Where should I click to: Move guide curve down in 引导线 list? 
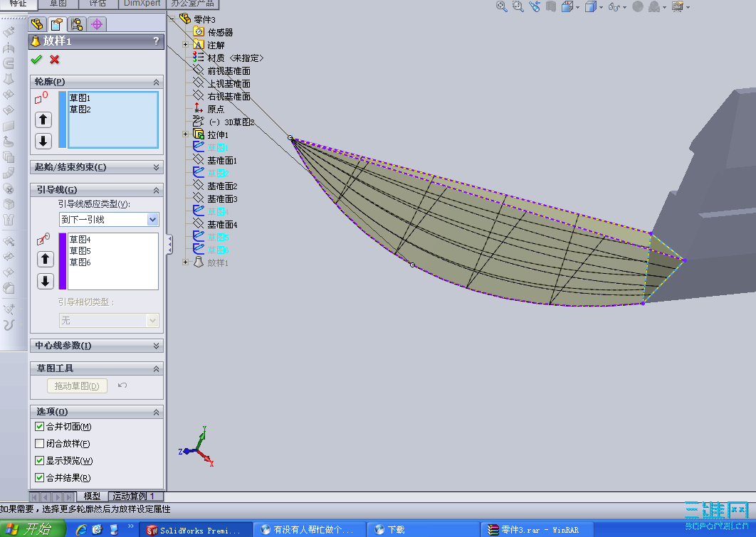click(x=46, y=281)
